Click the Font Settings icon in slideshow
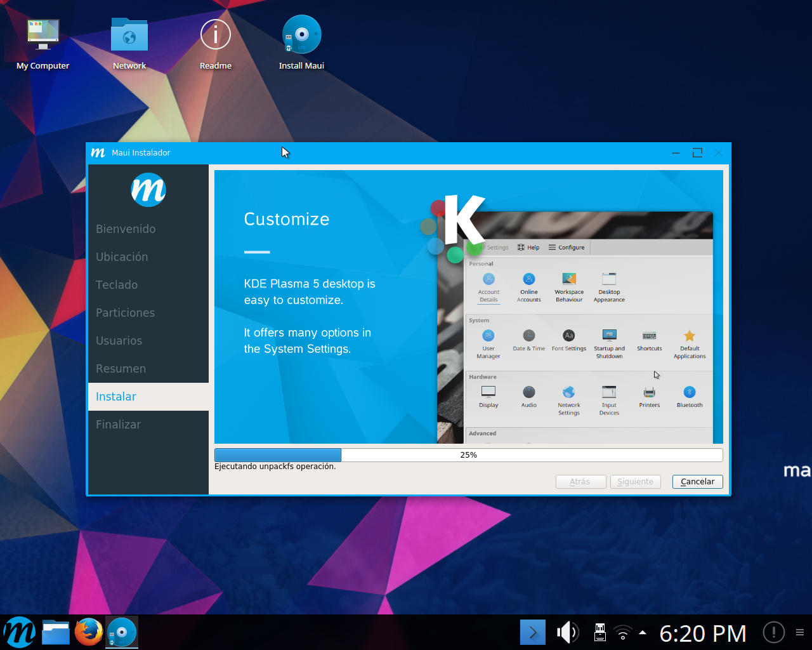Screen dimensions: 812x650 pos(569,340)
